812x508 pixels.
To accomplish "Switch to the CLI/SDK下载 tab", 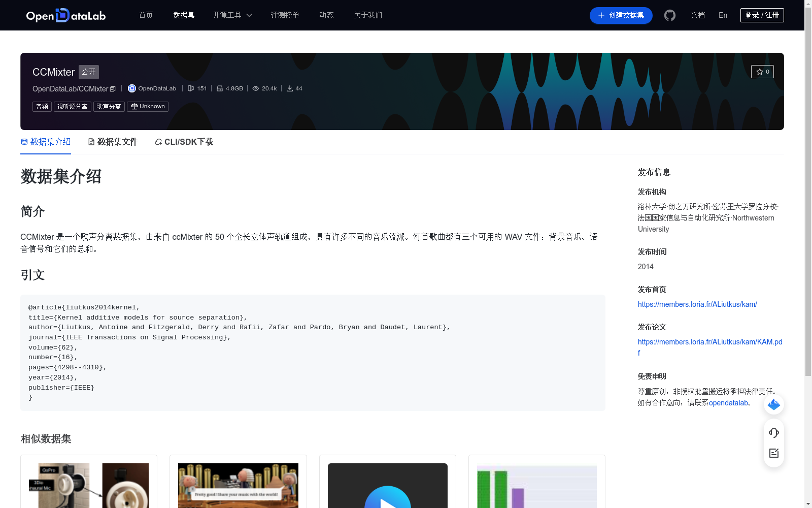I will tap(184, 142).
